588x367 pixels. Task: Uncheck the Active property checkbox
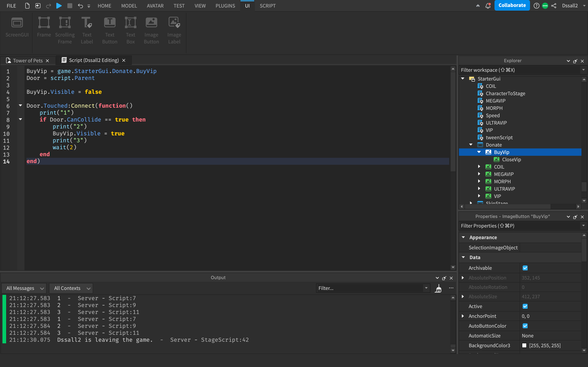pyautogui.click(x=525, y=306)
